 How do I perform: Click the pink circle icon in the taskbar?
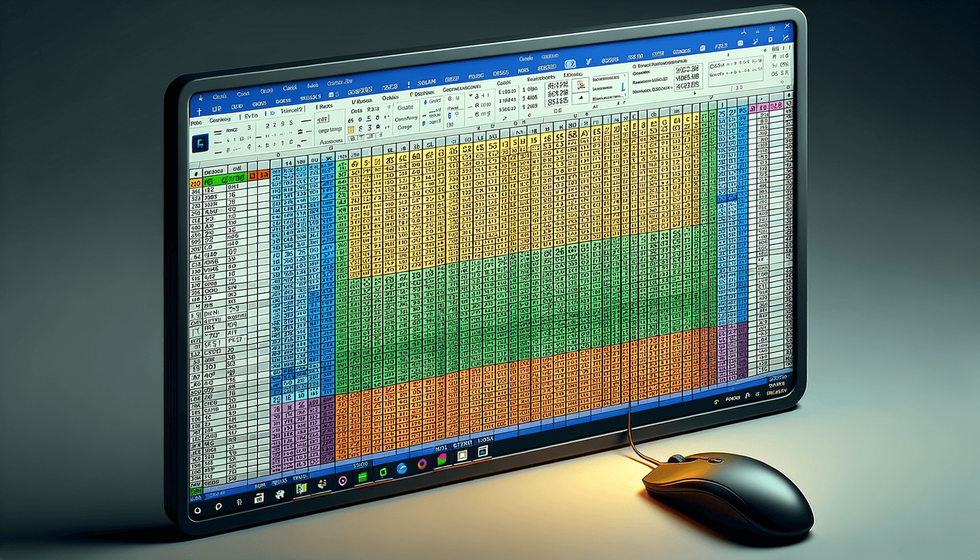click(x=343, y=481)
